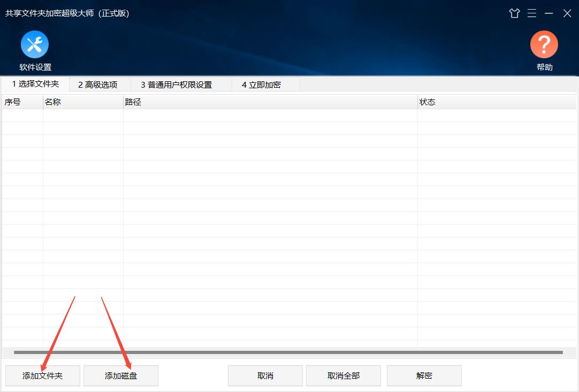This screenshot has width=579, height=392.
Task: Click the skin shirt icon in title bar
Action: [514, 13]
